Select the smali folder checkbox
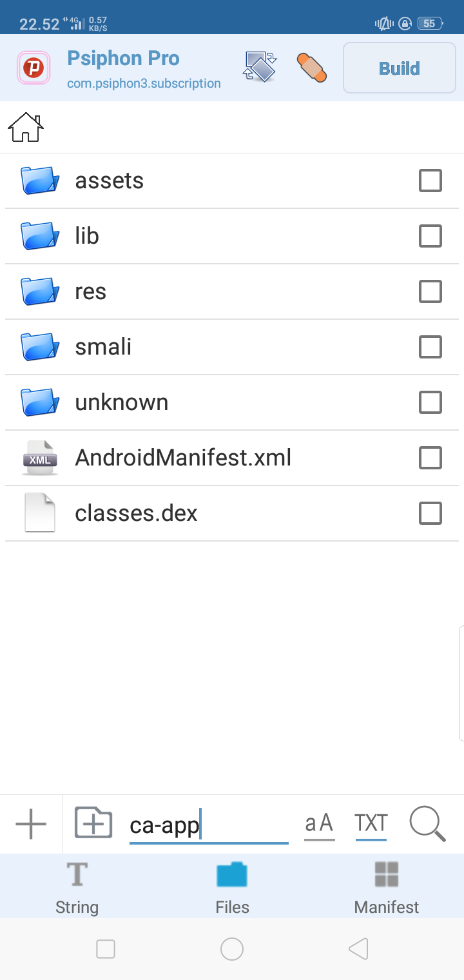464x980 pixels. [430, 348]
